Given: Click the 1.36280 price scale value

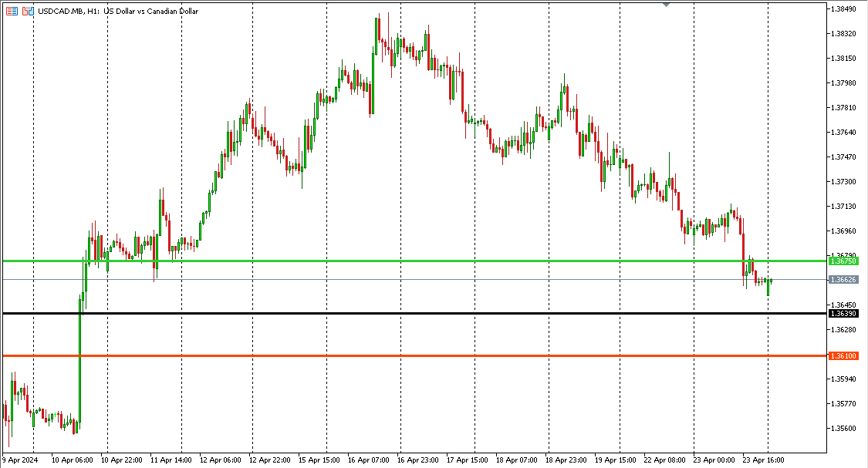Looking at the screenshot, I should [843, 330].
